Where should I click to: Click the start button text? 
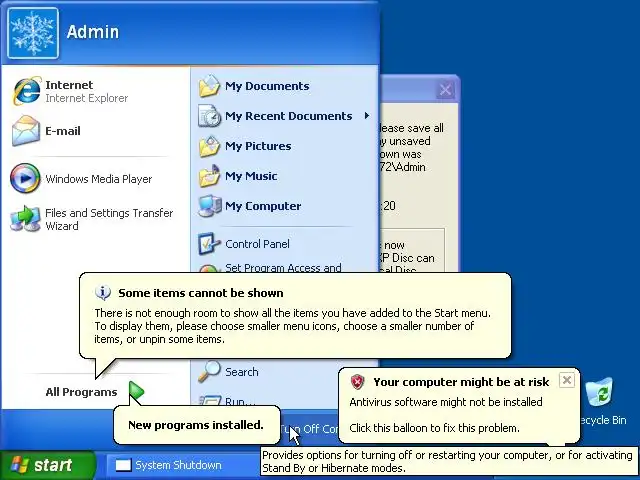tap(53, 465)
